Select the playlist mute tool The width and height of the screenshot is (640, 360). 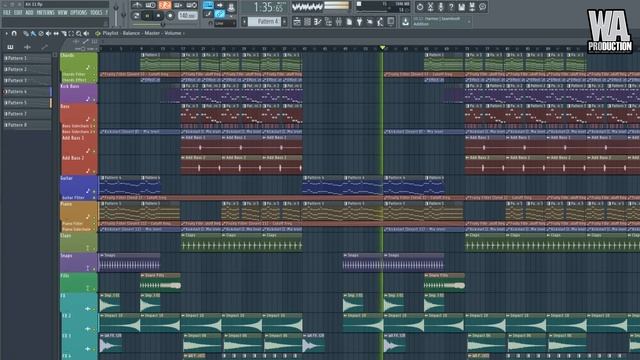48,33
